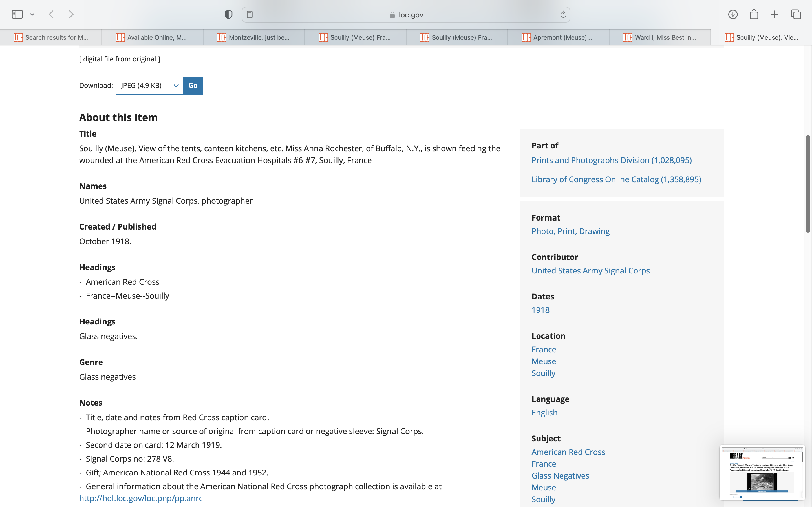The image size is (812, 507).
Task: Reload the loc.gov page
Action: (563, 14)
